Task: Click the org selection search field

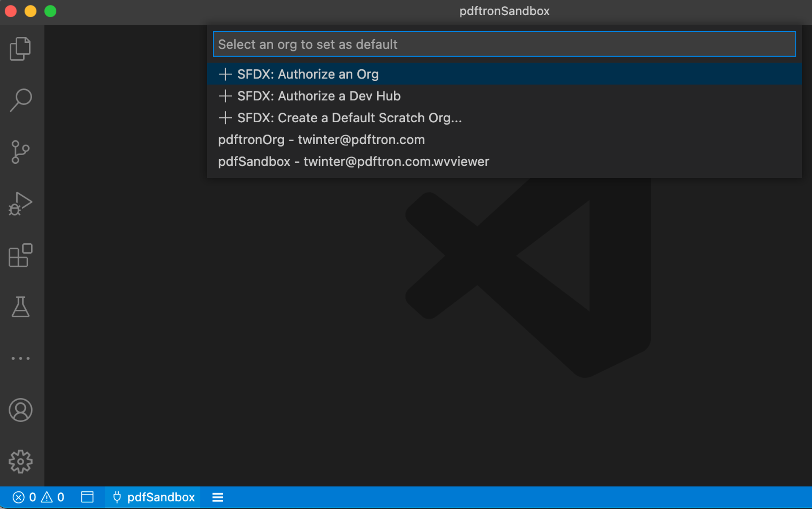Action: pos(504,44)
